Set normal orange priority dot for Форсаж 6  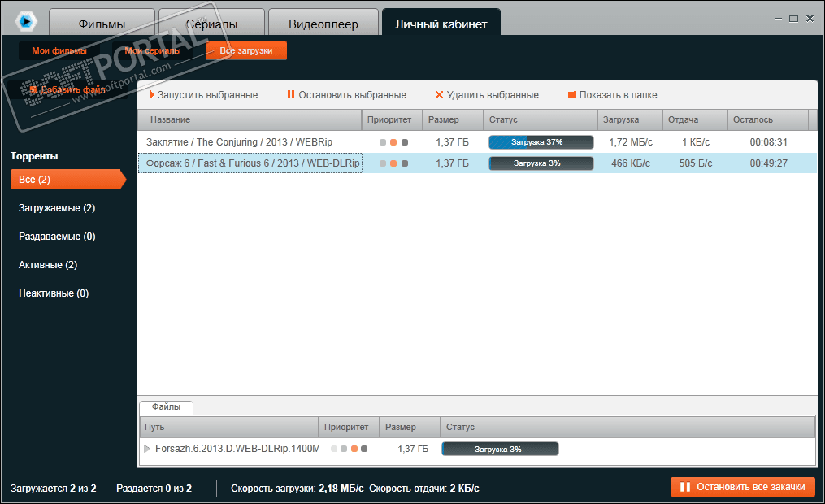(x=393, y=163)
